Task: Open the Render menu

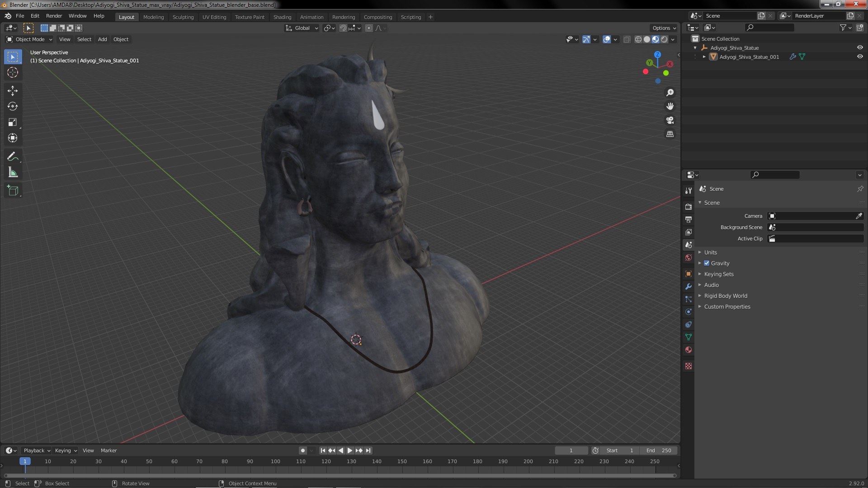Action: 54,16
